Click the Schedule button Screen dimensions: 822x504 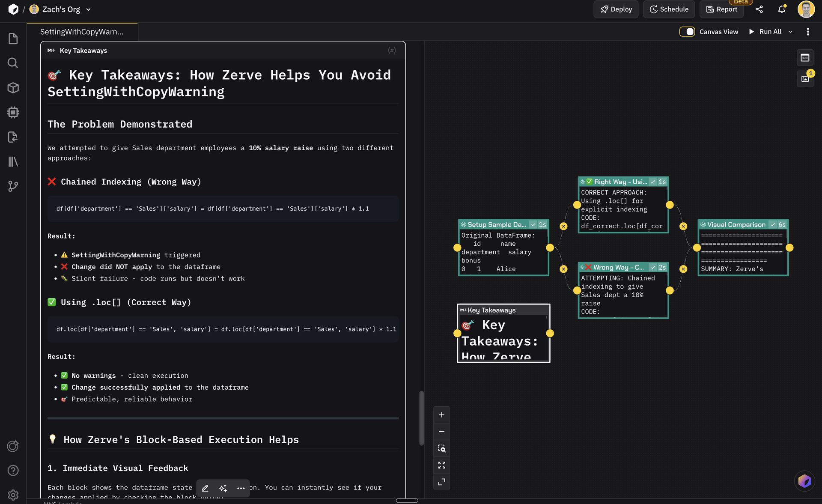[669, 9]
